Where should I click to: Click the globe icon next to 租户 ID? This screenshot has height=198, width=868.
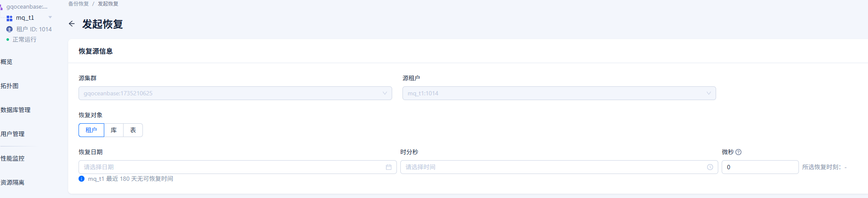[9, 29]
